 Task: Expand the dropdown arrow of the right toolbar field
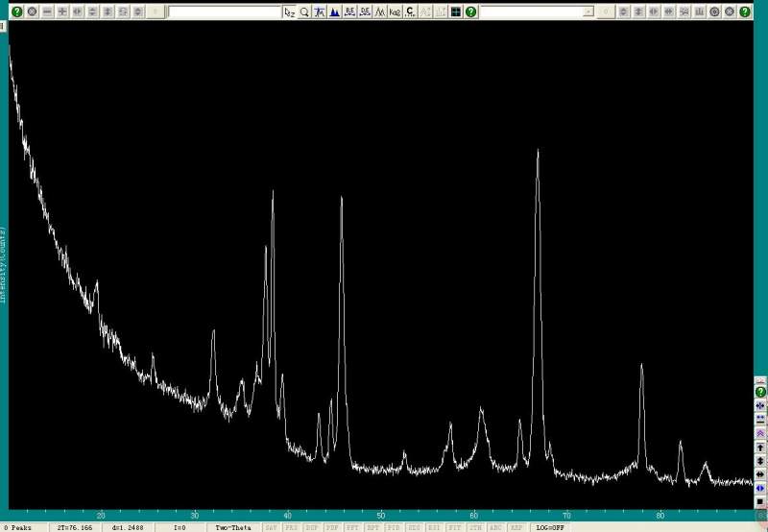[588, 12]
